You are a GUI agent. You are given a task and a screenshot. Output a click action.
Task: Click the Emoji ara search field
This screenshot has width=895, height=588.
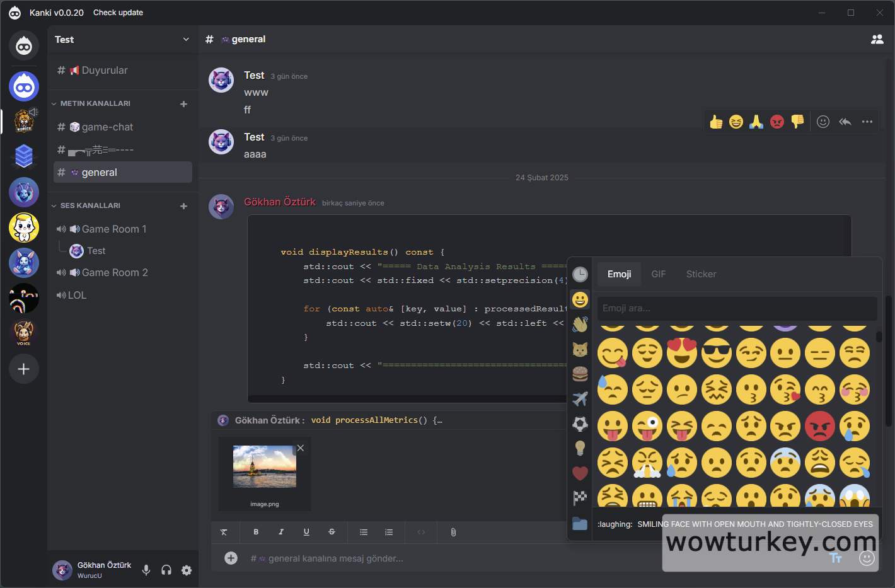tap(736, 308)
